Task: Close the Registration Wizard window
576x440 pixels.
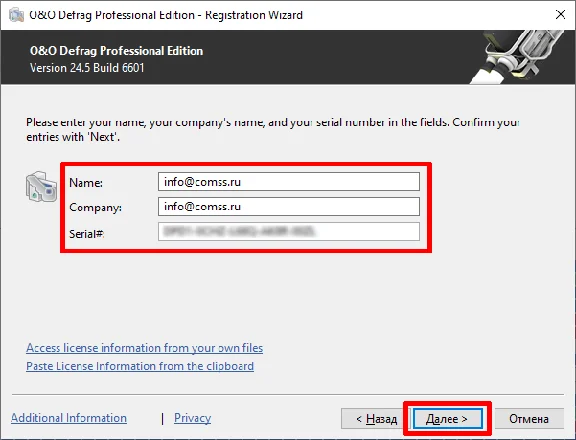Action: pyautogui.click(x=560, y=15)
